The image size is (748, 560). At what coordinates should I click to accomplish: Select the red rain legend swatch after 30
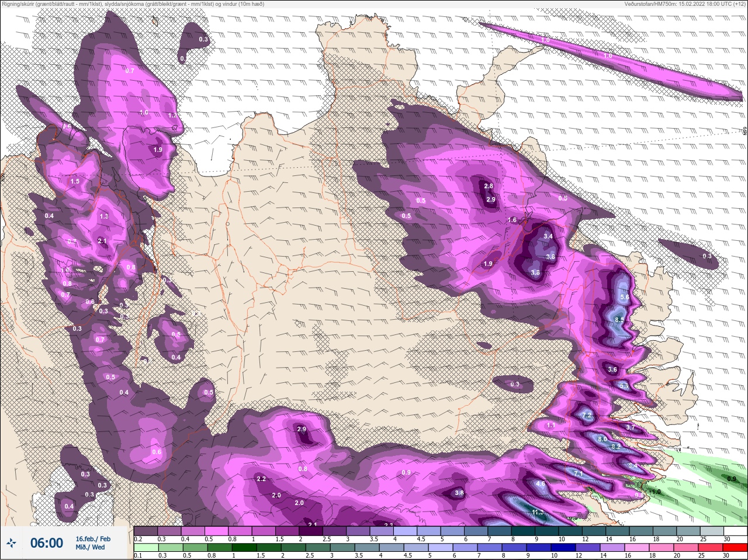(736, 547)
